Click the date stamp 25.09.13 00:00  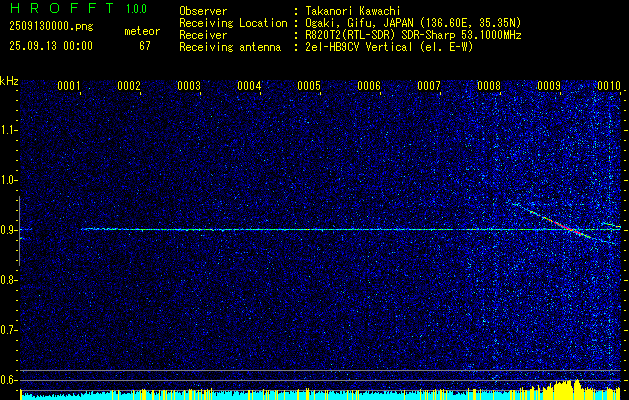(51, 46)
